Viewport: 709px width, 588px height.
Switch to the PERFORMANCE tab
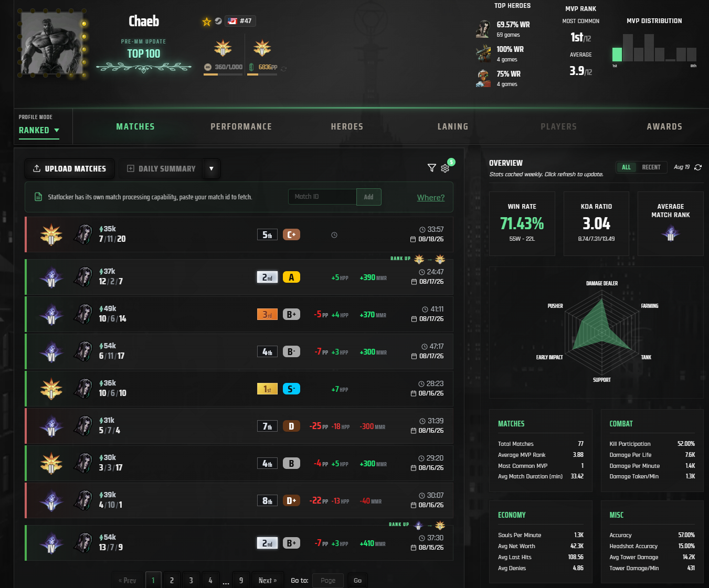coord(241,126)
